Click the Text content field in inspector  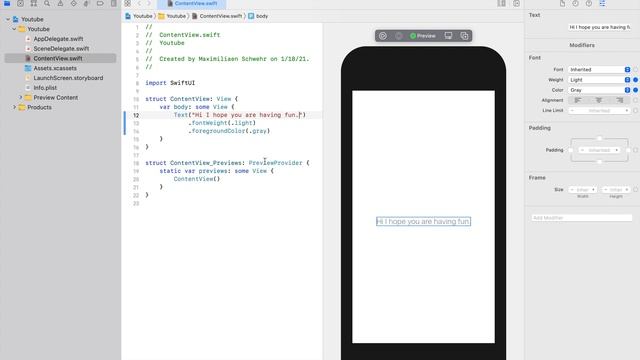[600, 27]
